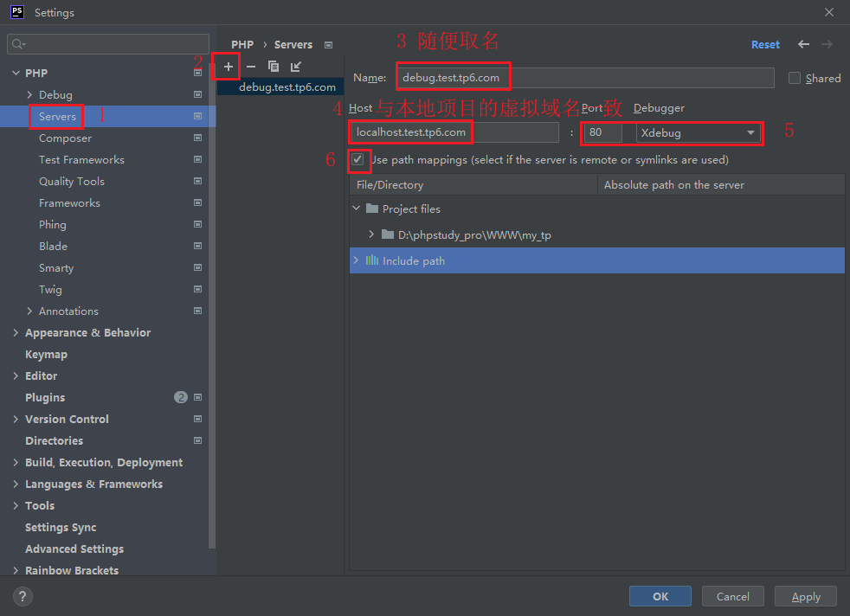Click the import server icon
This screenshot has width=850, height=616.
click(x=296, y=67)
